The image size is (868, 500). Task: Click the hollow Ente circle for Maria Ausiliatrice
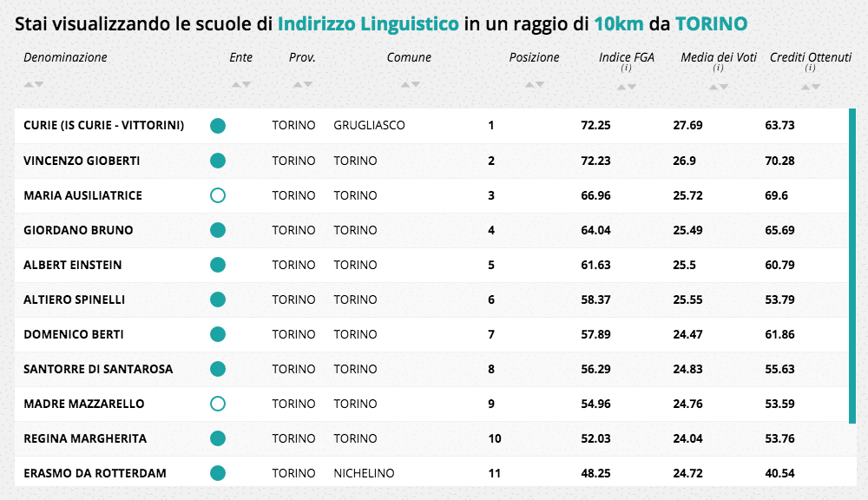pos(218,195)
